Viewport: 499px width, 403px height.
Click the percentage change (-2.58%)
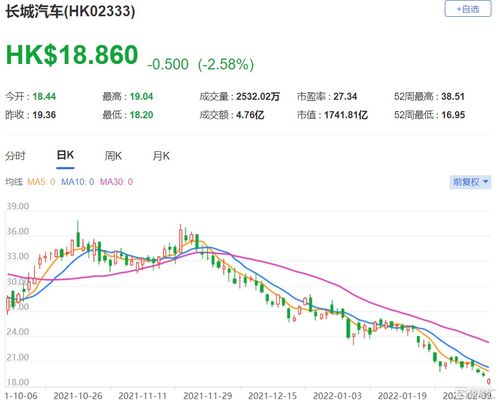(226, 64)
